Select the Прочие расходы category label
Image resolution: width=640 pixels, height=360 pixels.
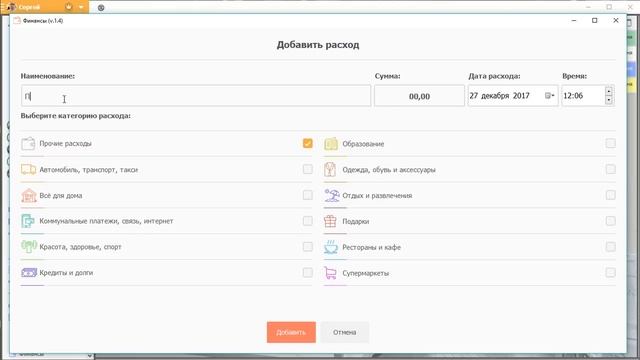tap(65, 144)
